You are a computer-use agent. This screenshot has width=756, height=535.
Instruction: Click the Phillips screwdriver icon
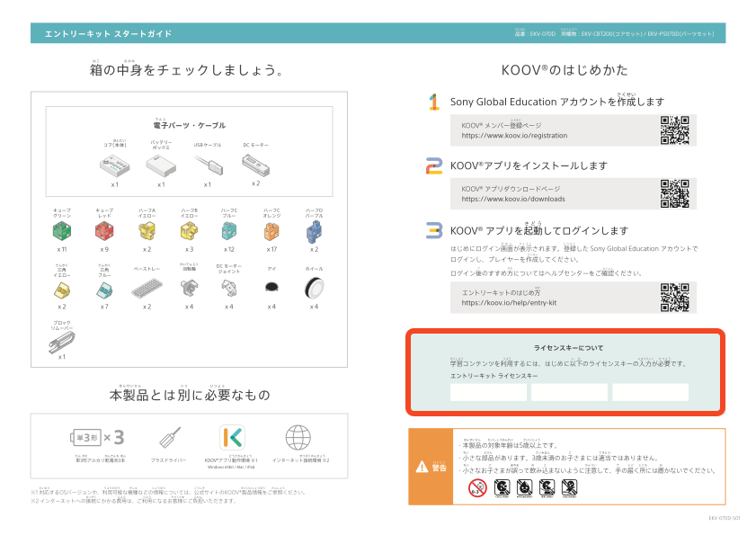coord(169,438)
